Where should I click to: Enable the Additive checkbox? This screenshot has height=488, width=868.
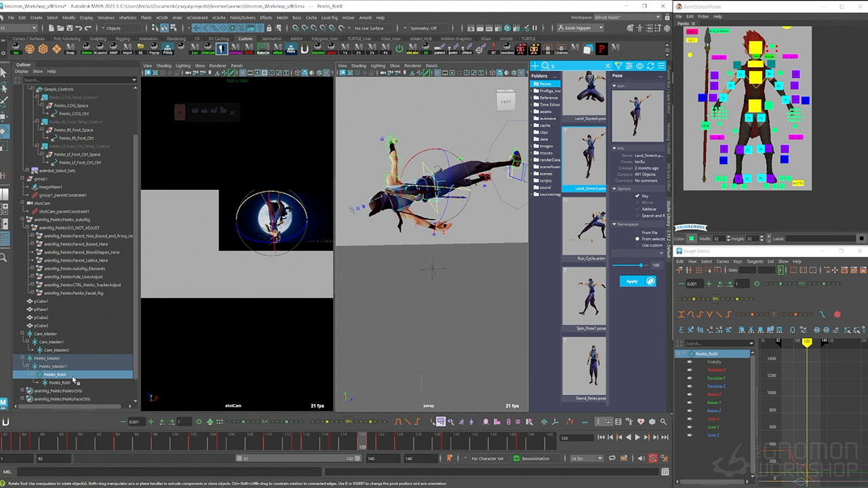(x=637, y=209)
